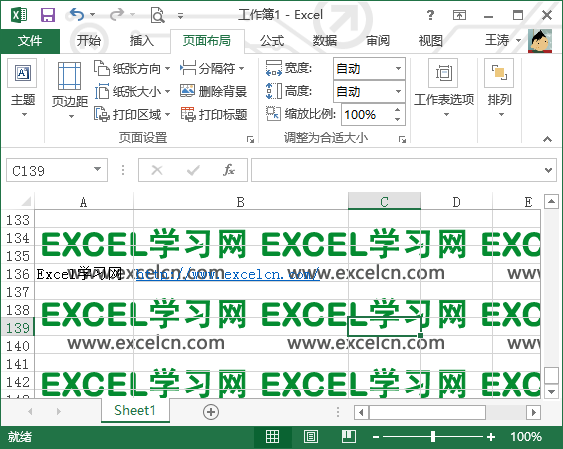Redo the last undone action
The image size is (563, 449).
tap(117, 14)
